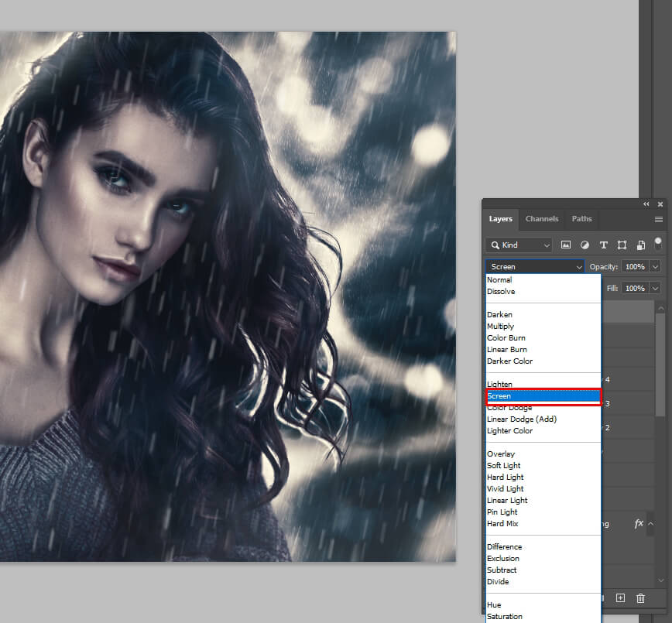Open the Layers panel hamburger menu
Viewport: 672px width, 623px height.
(658, 219)
